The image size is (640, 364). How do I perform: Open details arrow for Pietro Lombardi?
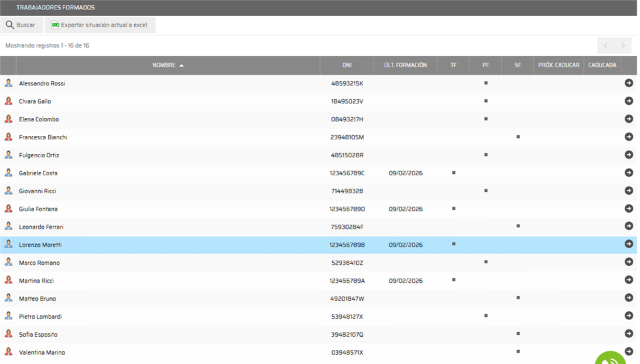629,315
